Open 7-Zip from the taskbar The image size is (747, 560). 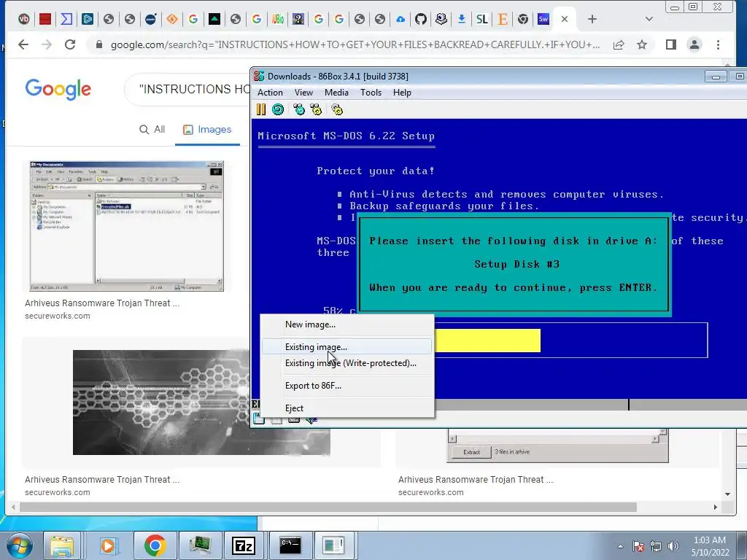pyautogui.click(x=244, y=545)
